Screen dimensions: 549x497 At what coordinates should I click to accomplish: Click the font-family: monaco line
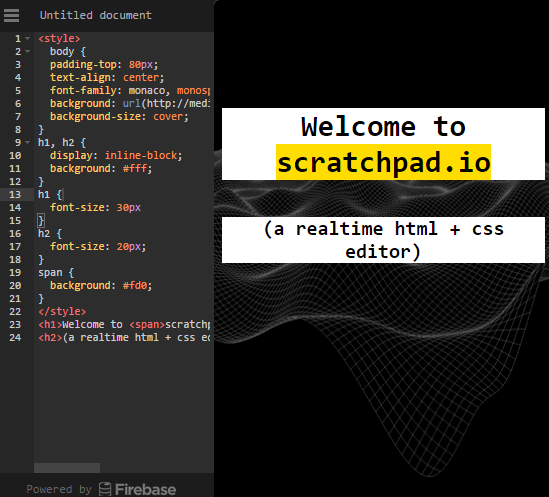tap(130, 91)
